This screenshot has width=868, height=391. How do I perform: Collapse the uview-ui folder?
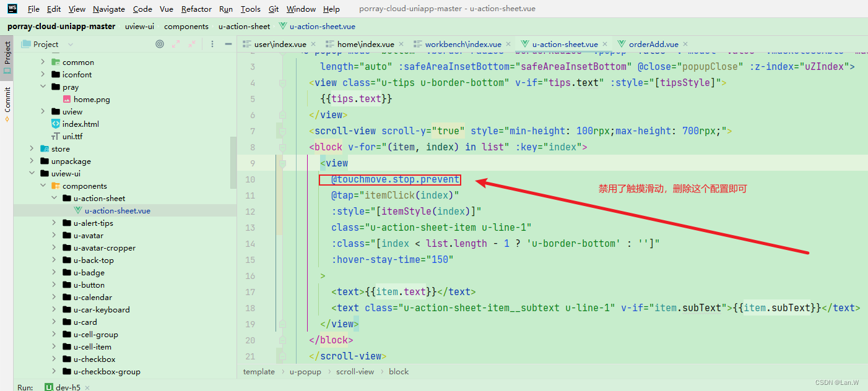pyautogui.click(x=32, y=173)
